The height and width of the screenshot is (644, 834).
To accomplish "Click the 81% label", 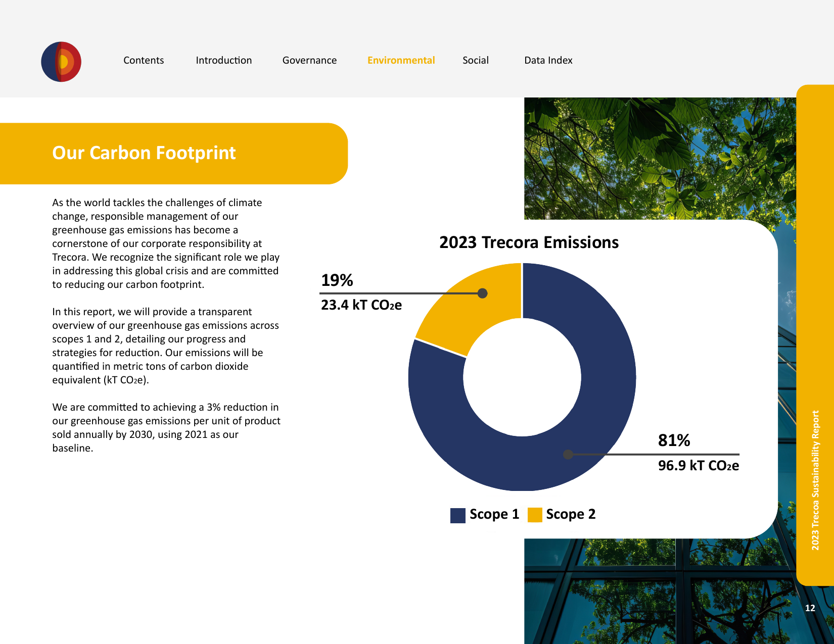I will tap(674, 440).
